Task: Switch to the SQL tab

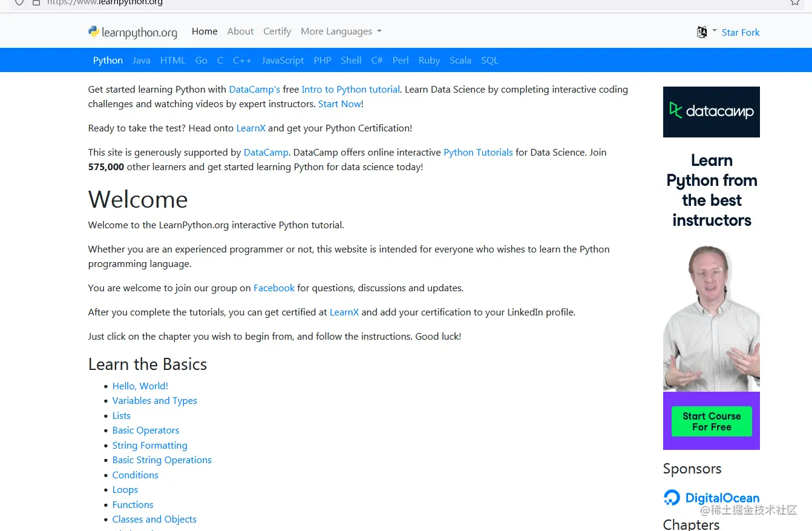Action: point(489,61)
